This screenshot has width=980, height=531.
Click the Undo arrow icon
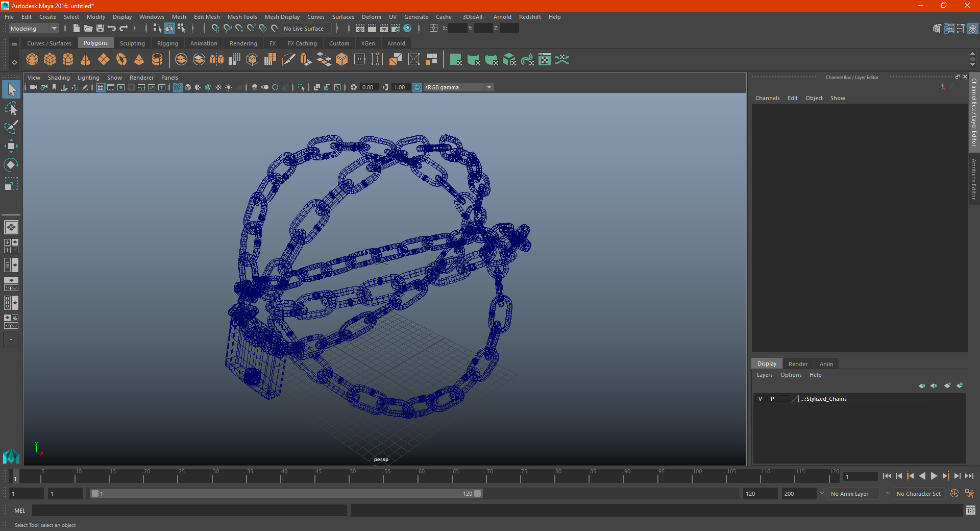(112, 29)
